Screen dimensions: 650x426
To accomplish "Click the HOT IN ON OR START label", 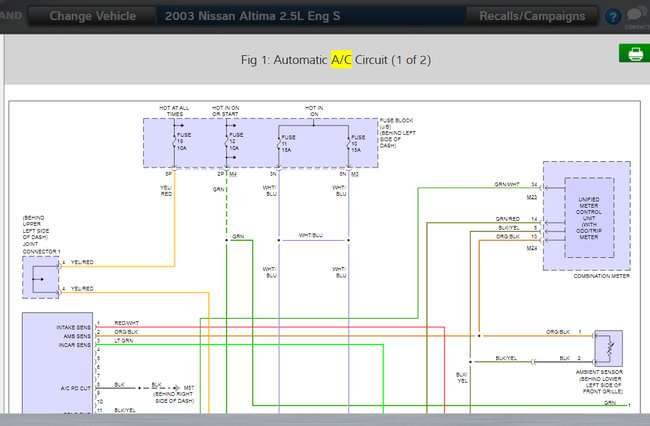I will coord(226,111).
